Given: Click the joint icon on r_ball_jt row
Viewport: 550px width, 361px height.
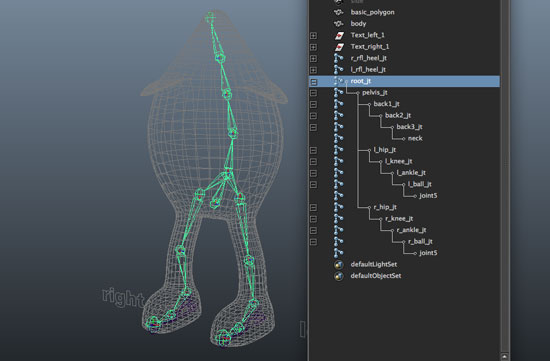Looking at the screenshot, I should coord(338,242).
